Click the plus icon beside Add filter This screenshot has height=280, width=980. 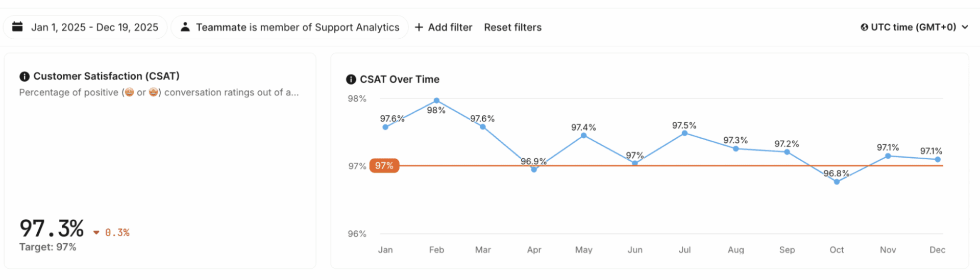coord(419,28)
